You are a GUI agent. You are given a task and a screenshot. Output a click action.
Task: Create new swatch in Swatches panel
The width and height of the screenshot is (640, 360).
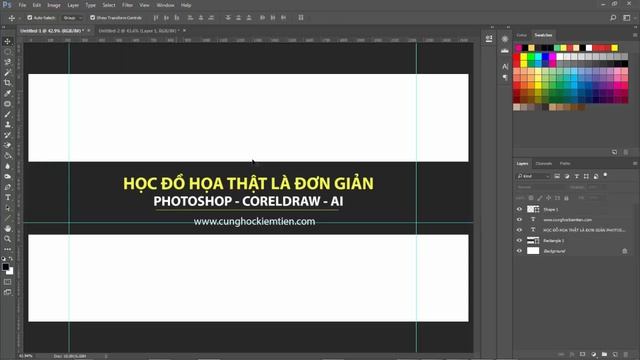pyautogui.click(x=615, y=152)
